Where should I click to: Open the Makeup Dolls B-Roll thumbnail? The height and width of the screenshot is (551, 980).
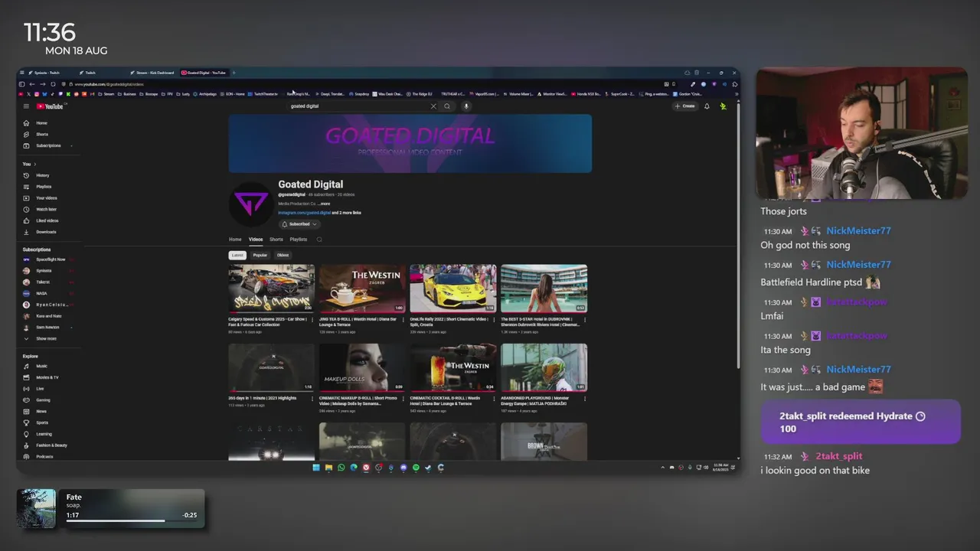[x=362, y=367]
